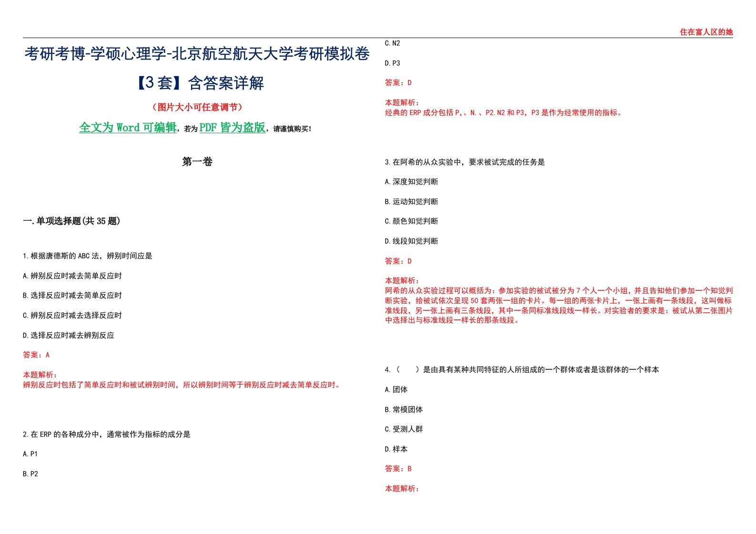The image size is (756, 534).
Task: Select option C.受测人群
Action: click(404, 429)
